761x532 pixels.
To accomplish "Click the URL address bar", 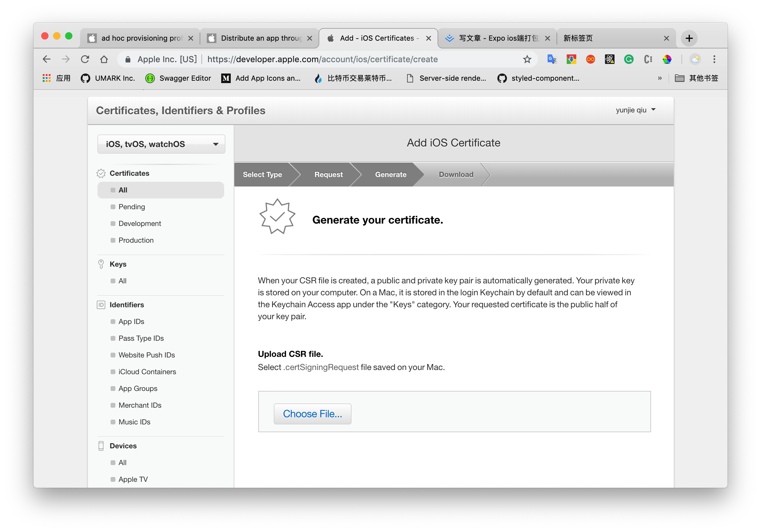I will [322, 59].
